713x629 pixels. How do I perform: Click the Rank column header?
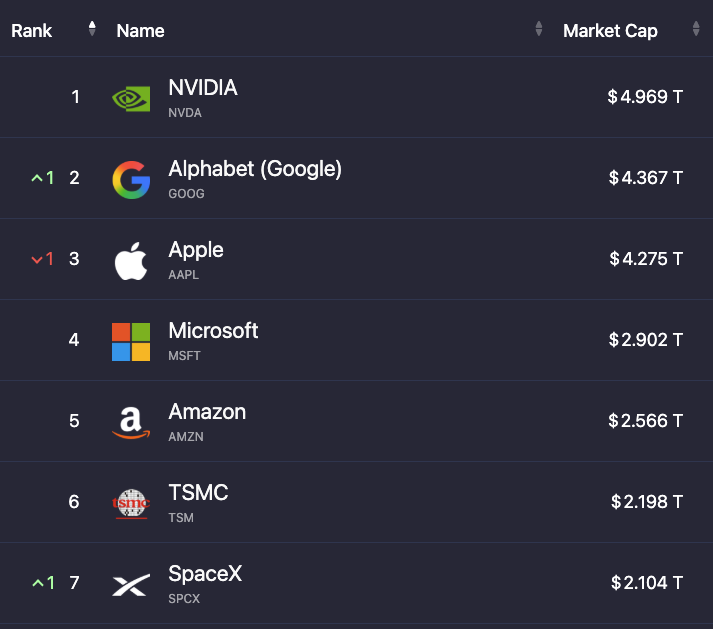[x=31, y=31]
